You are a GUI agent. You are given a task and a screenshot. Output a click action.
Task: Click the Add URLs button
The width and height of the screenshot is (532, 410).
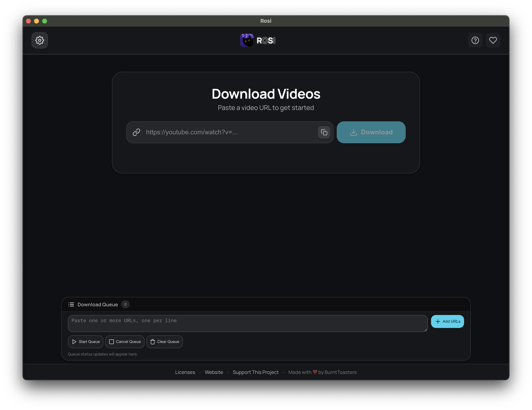pyautogui.click(x=447, y=321)
